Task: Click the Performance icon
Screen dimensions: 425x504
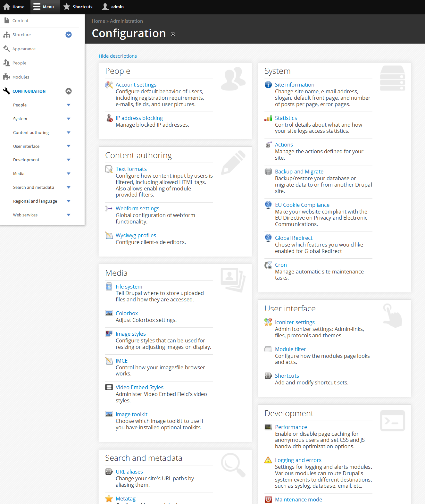Action: point(268,427)
